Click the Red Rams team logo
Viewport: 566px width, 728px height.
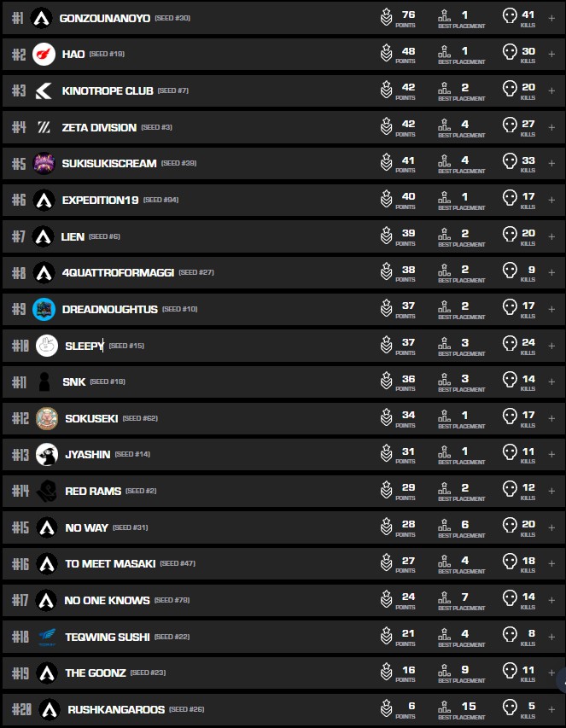49,491
